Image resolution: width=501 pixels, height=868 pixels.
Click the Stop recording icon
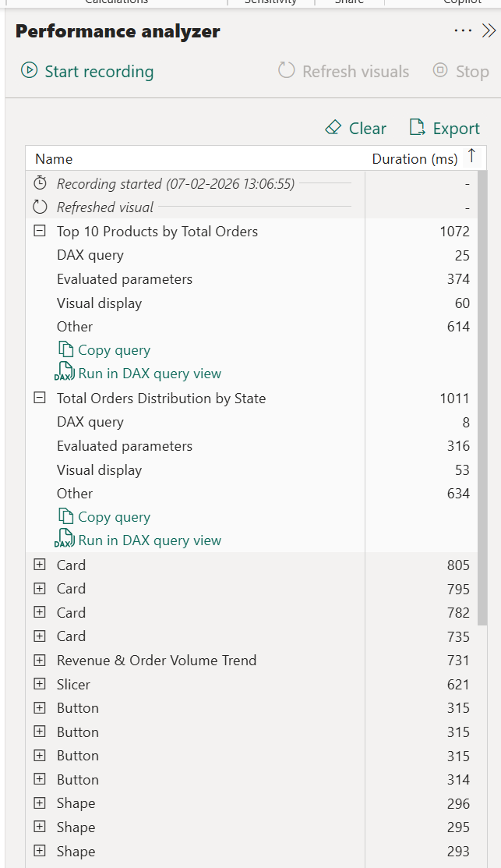coord(440,71)
